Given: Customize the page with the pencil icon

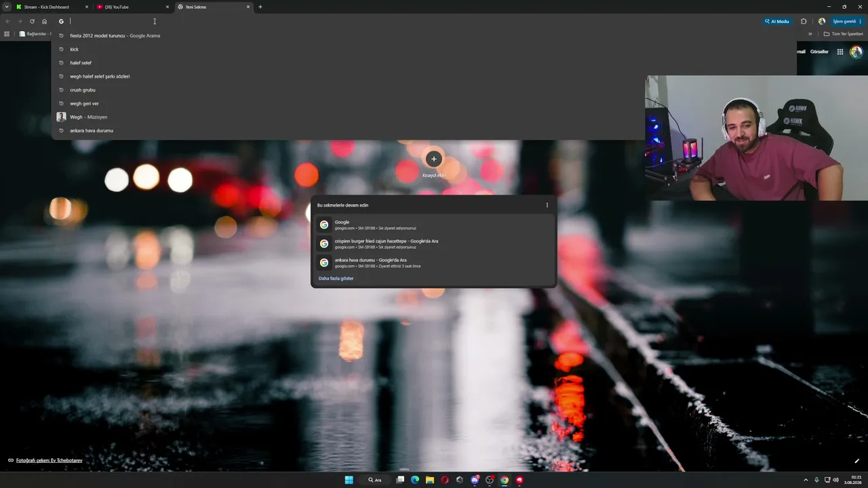Looking at the screenshot, I should 856,461.
